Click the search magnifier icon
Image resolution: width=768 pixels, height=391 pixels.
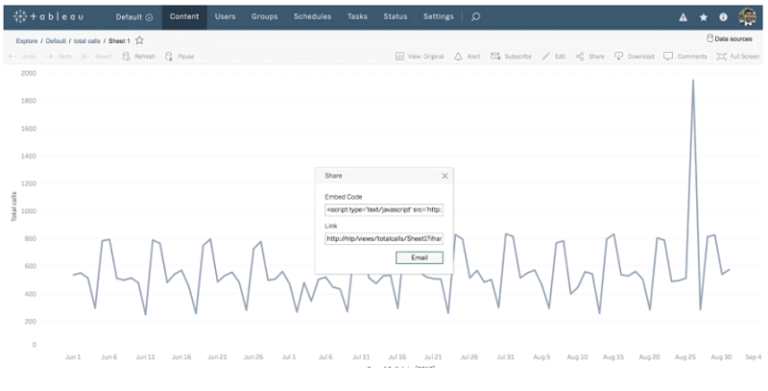[475, 17]
